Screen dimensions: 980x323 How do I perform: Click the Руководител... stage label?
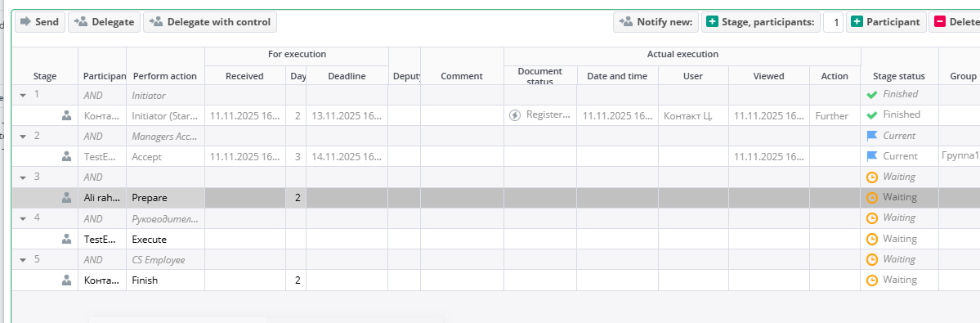165,218
